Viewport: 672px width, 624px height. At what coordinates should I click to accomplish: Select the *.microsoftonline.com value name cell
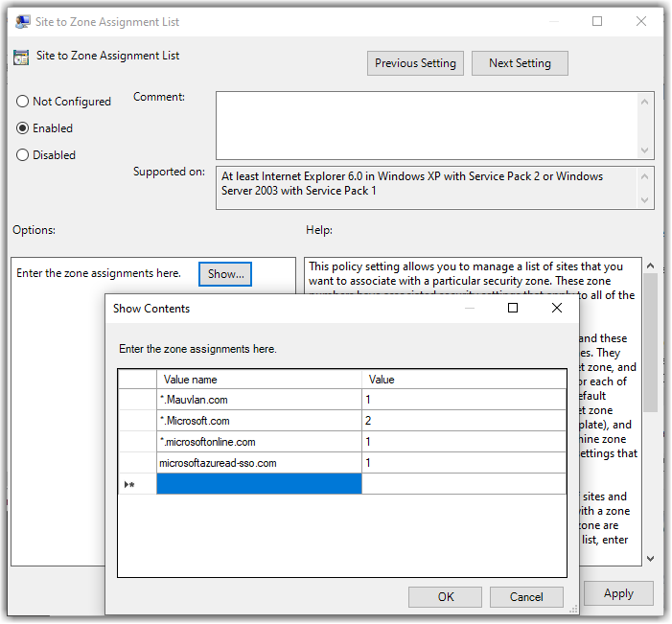coord(259,442)
